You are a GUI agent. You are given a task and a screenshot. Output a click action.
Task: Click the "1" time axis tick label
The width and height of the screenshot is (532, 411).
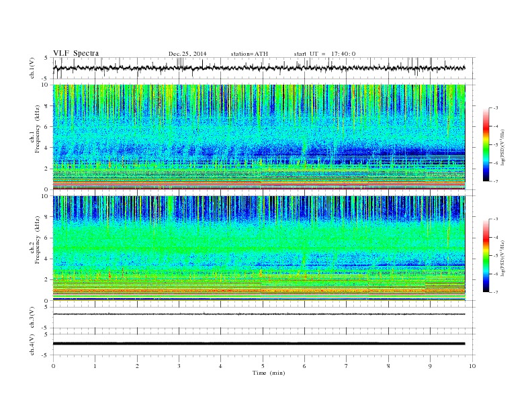[95, 366]
